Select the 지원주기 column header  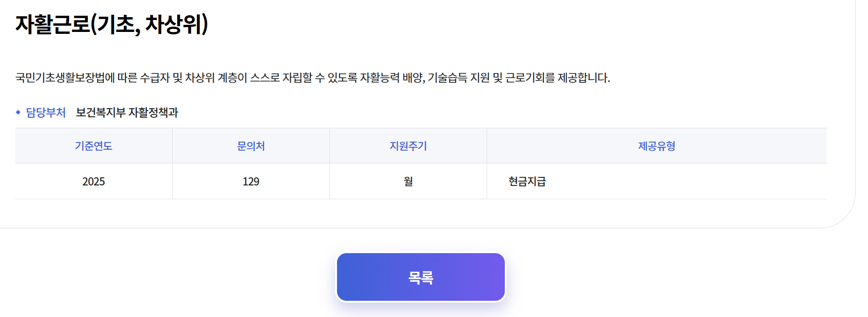click(408, 146)
